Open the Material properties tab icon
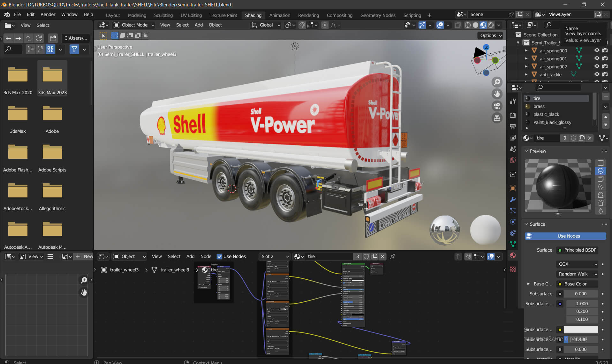The width and height of the screenshot is (612, 364). coord(513,255)
